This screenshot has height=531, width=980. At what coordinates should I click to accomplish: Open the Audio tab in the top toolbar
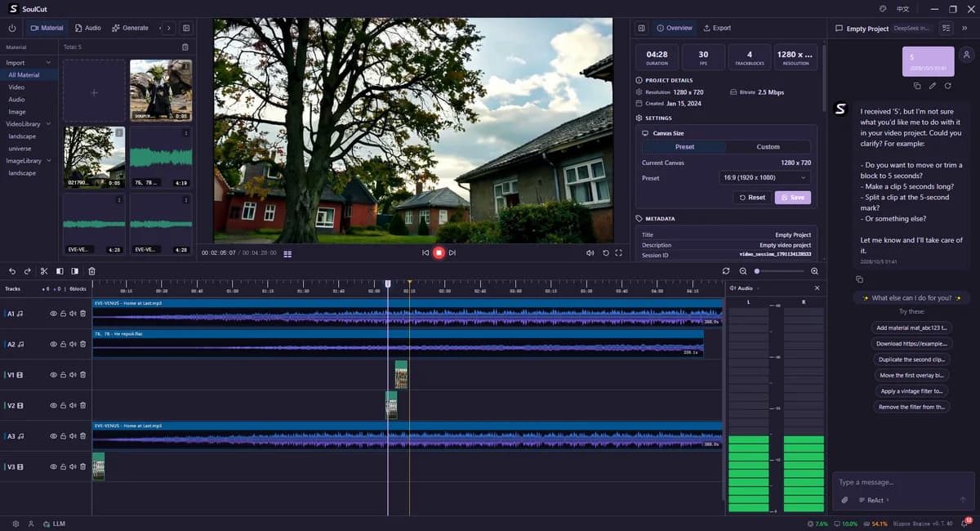87,28
